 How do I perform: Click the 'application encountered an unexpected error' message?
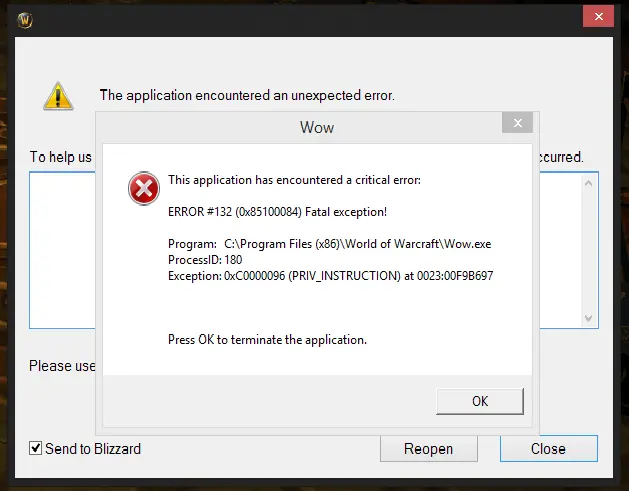[247, 95]
